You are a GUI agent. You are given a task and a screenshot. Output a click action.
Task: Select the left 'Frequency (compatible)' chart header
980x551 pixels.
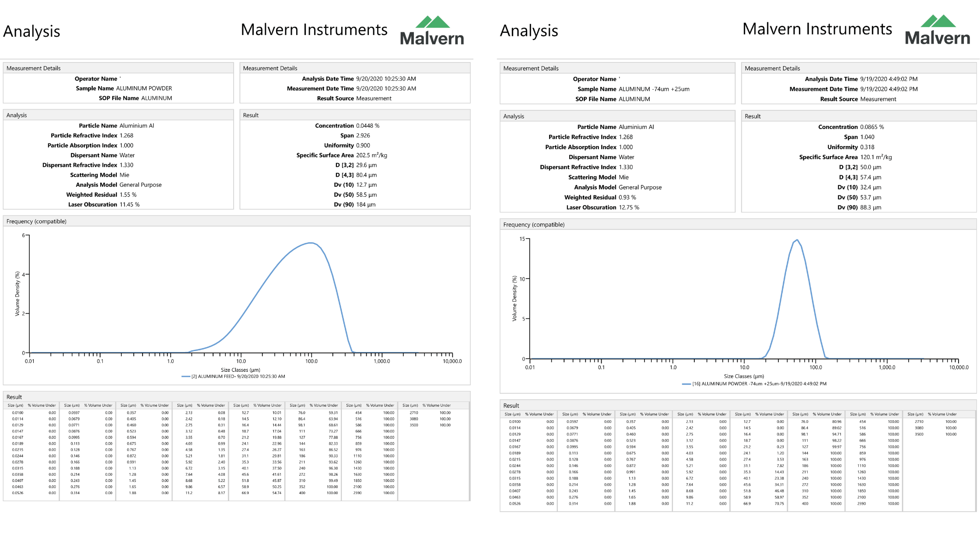pos(36,221)
